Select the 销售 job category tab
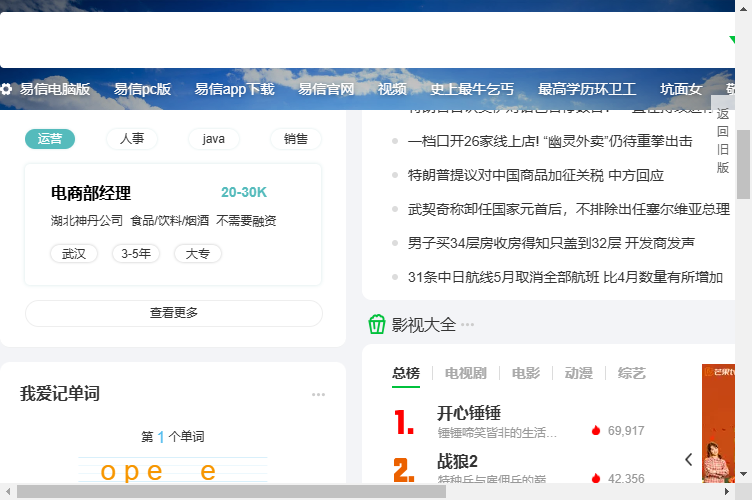The height and width of the screenshot is (500, 752). 295,139
